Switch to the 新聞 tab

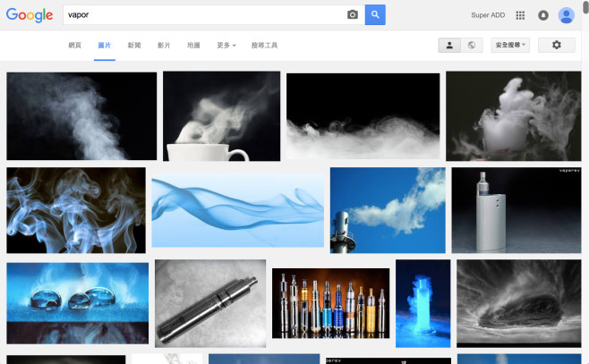pos(134,46)
